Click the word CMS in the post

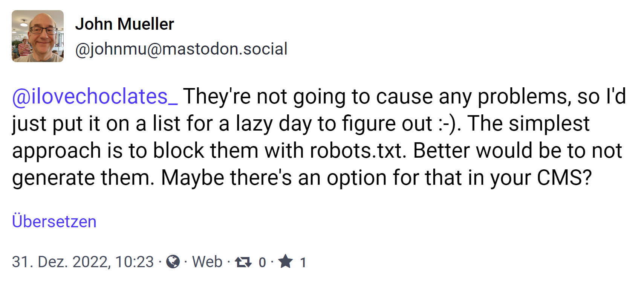coord(560,178)
